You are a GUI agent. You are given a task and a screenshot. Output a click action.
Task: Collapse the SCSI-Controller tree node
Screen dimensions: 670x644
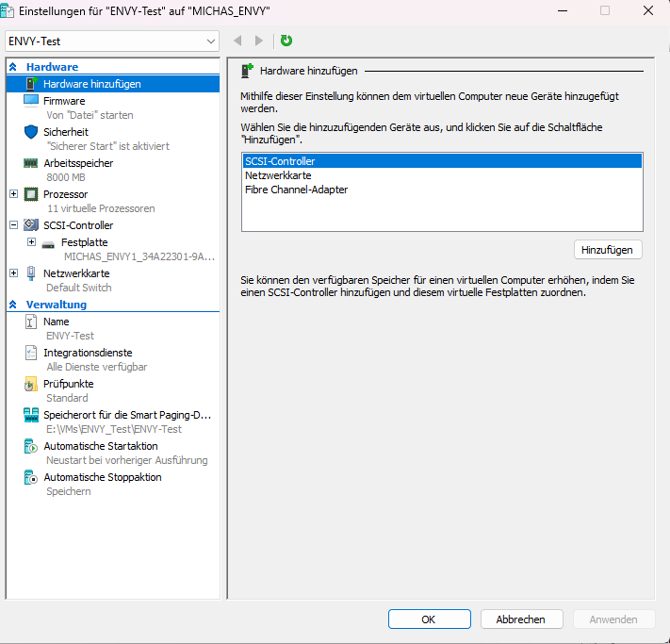(x=14, y=225)
